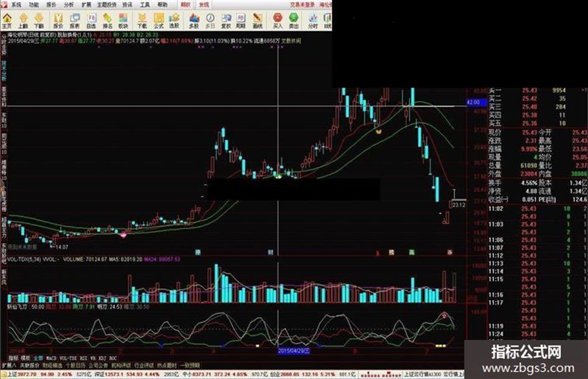Click the 14.07 low price annotation

coord(62,247)
